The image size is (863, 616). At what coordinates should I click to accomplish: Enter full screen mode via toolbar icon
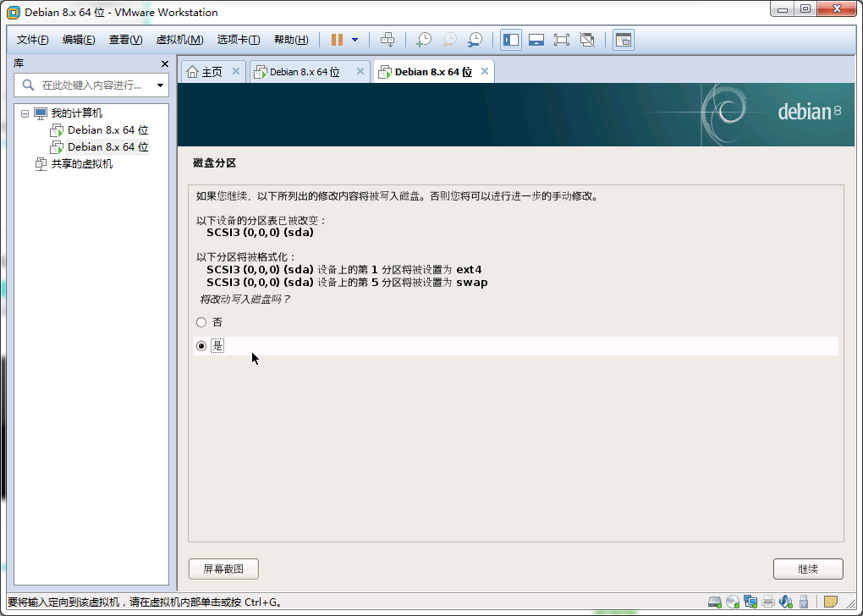click(562, 40)
